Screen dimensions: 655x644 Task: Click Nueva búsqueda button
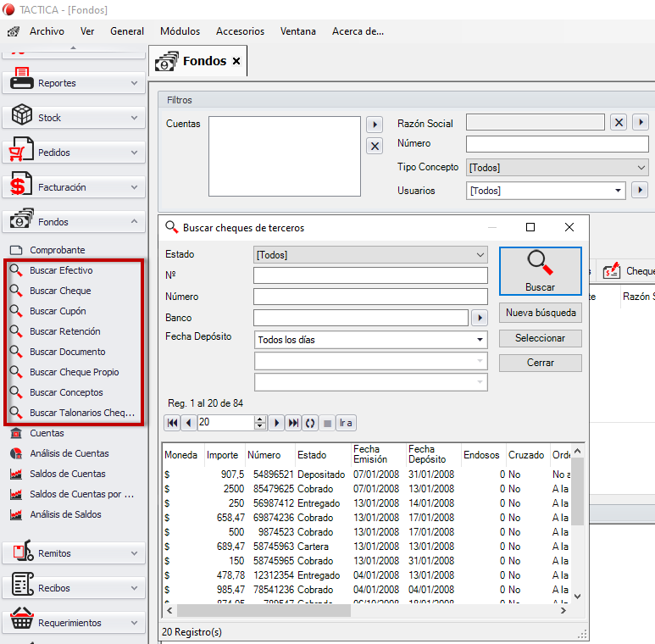click(x=540, y=313)
